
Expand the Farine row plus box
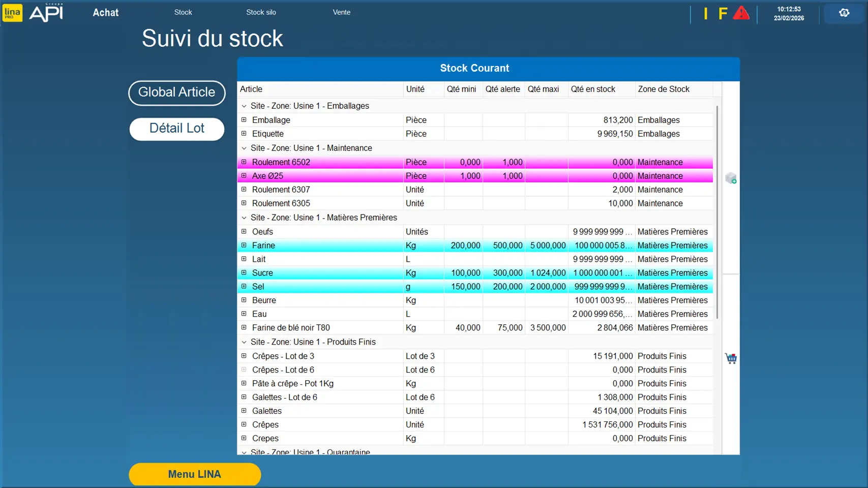[x=244, y=245]
